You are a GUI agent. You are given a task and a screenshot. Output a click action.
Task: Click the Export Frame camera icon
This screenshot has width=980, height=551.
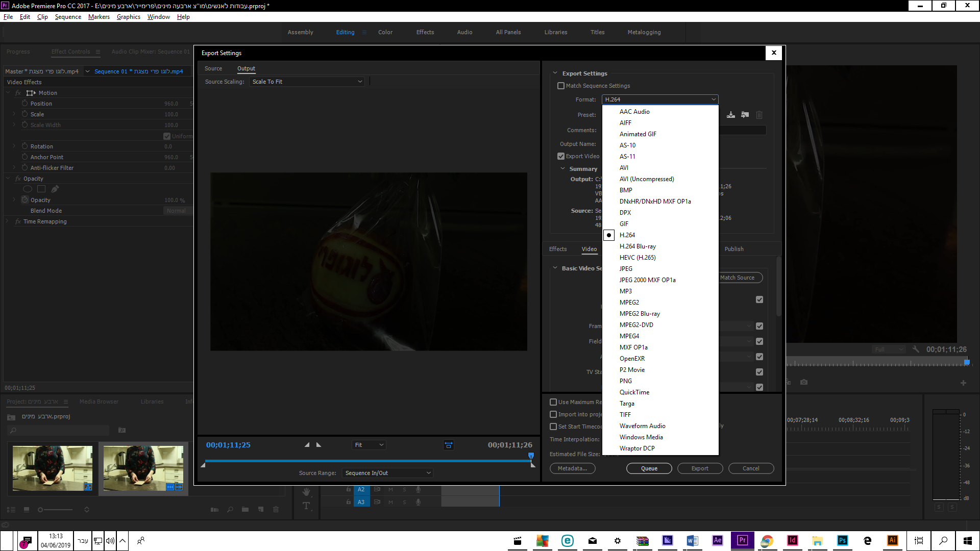click(x=804, y=382)
